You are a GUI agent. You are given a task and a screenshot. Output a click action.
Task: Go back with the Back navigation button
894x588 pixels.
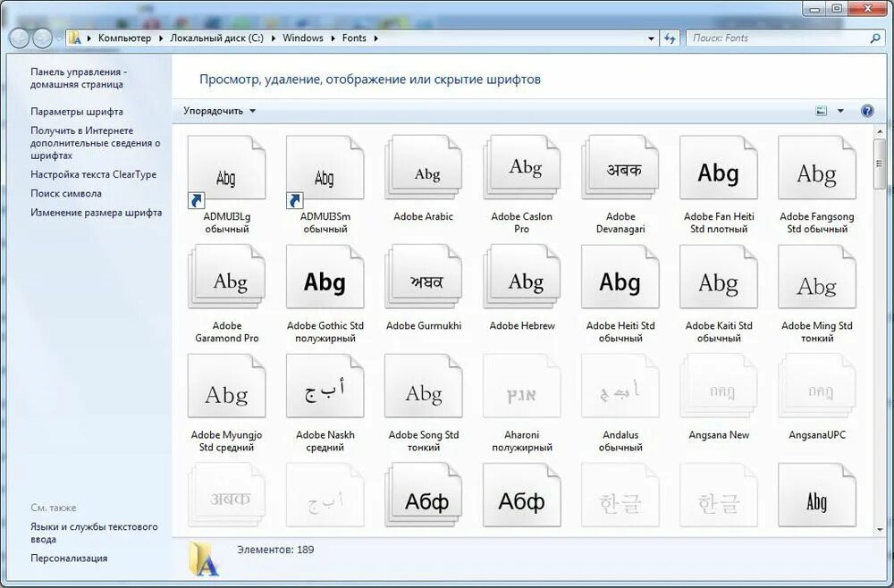click(20, 38)
